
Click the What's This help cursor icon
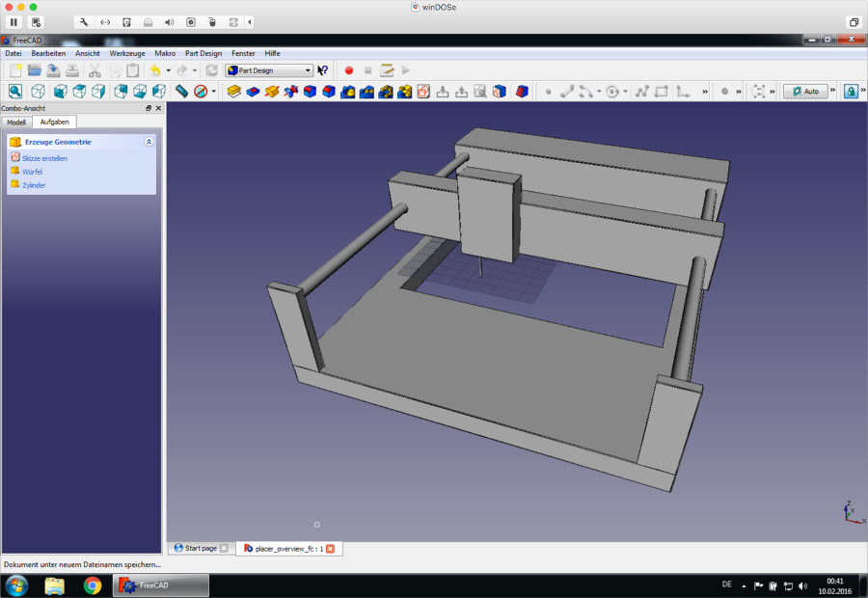323,70
